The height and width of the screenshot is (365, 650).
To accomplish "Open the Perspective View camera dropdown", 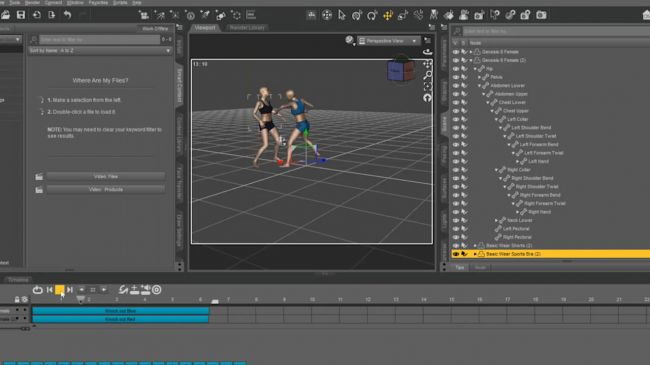I will (388, 41).
